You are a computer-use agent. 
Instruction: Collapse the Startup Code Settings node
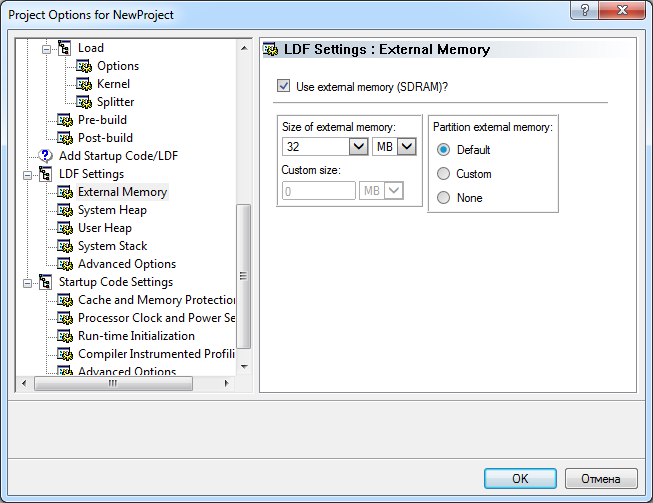(27, 282)
